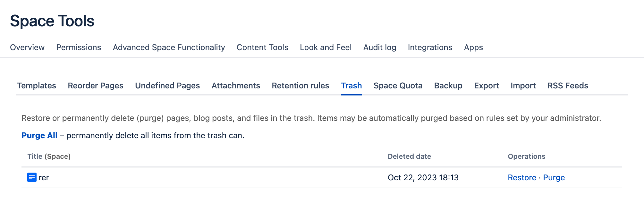The height and width of the screenshot is (216, 644).
Task: Open the Overview tab
Action: (x=27, y=47)
